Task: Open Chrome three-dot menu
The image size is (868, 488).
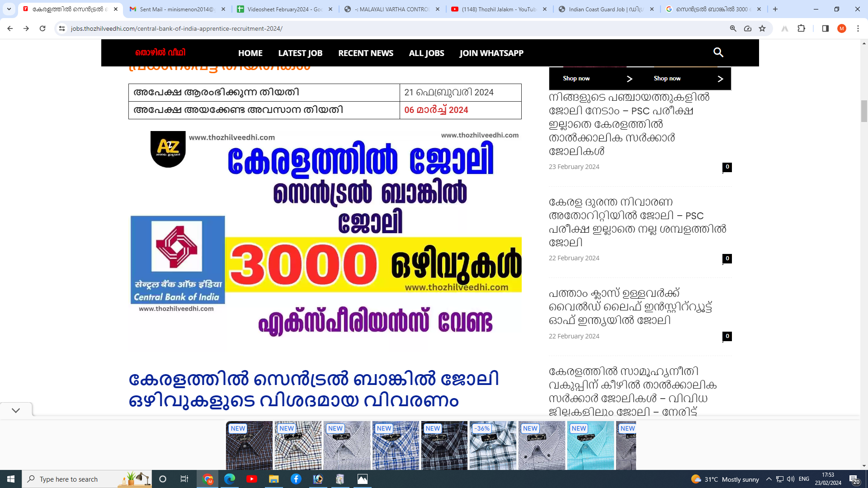Action: click(858, 28)
